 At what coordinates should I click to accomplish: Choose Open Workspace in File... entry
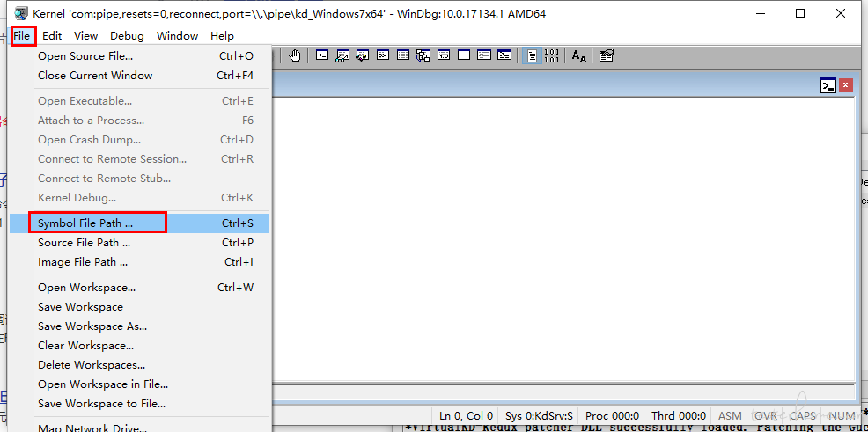[139, 384]
